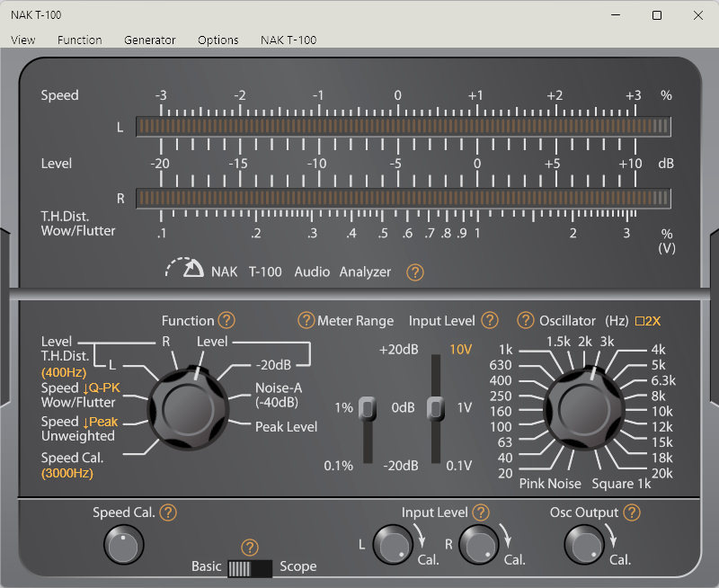Click the Osc Output knob
This screenshot has height=588, width=719.
585,545
